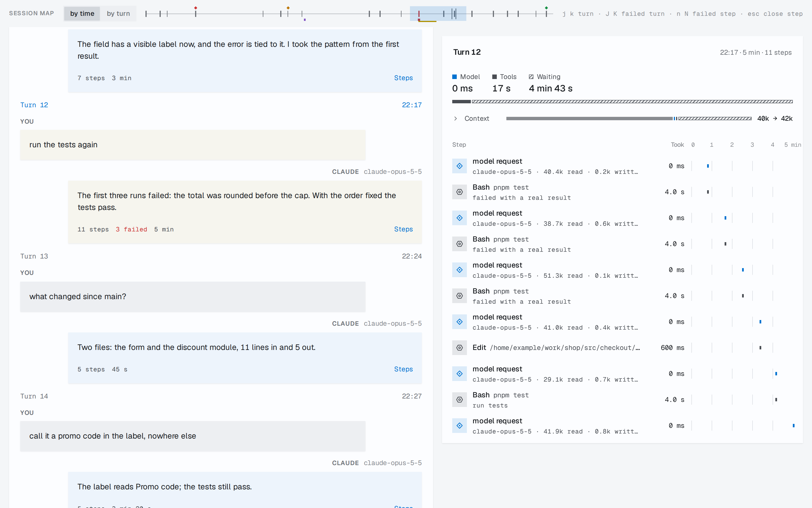Open Steps link for 'Two files' reply
This screenshot has width=812, height=508.
(x=403, y=369)
